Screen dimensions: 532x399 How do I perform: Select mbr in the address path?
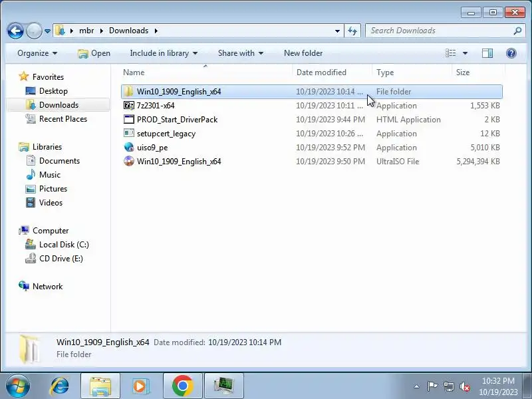pyautogui.click(x=86, y=31)
